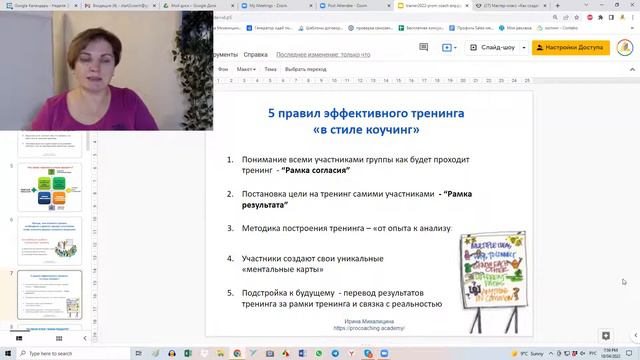The height and width of the screenshot is (360, 640).
Task: Open the Слайд-шоу options dropdown arrow
Action: click(524, 47)
